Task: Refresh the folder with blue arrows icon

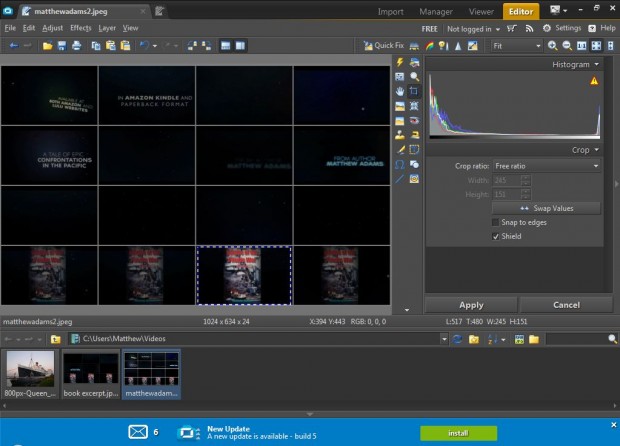Action: pos(457,339)
